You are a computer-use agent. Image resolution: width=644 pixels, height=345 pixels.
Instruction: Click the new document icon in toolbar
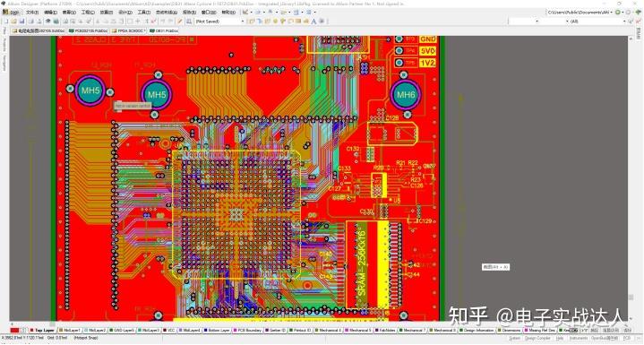pos(6,22)
